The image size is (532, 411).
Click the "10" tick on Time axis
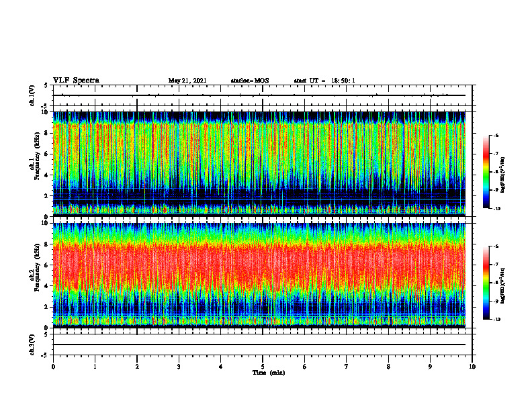tap(472, 367)
